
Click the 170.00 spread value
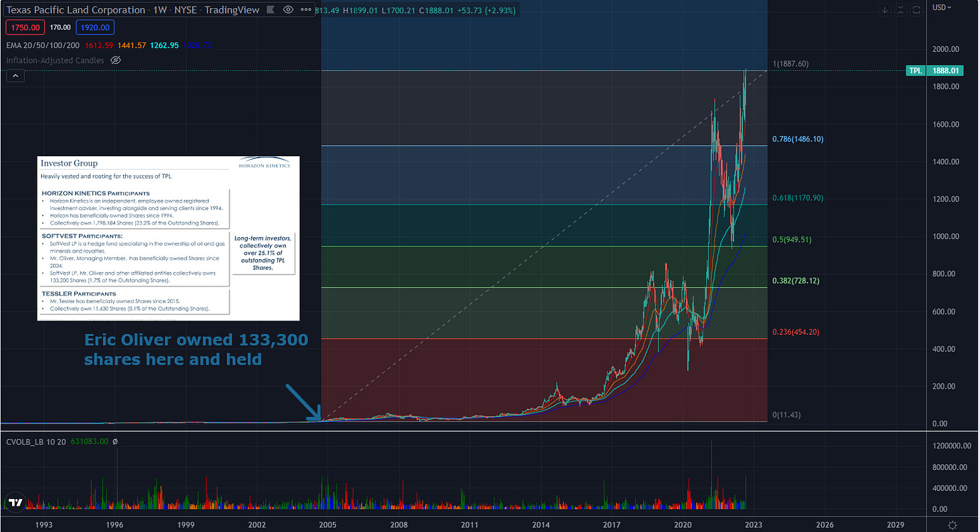59,28
